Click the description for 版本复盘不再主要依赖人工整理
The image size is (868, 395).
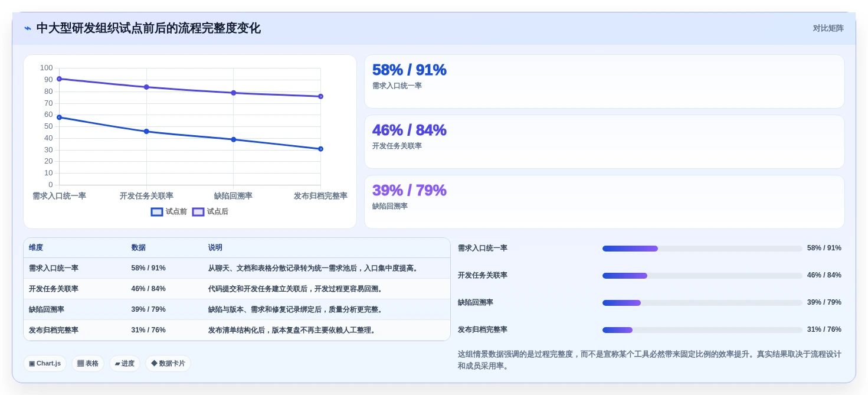point(292,330)
